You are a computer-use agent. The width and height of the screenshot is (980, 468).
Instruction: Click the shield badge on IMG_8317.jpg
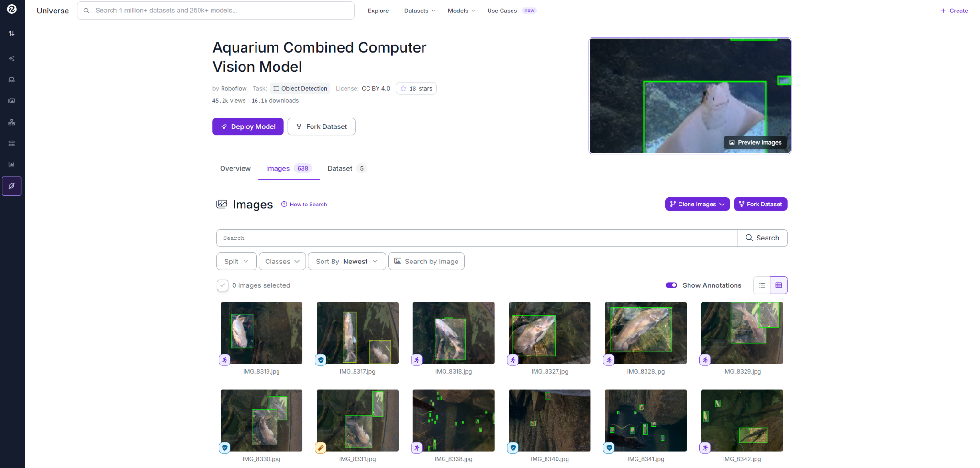[321, 360]
